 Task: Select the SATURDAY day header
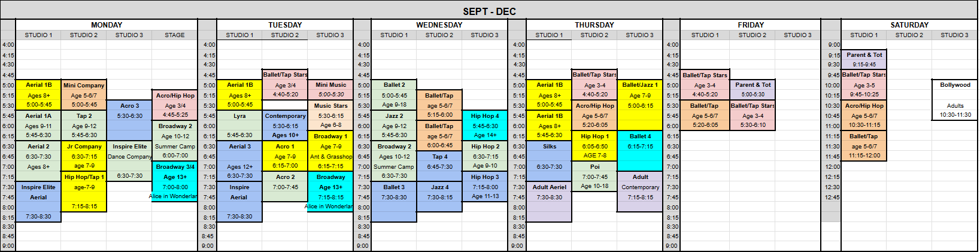tap(909, 25)
